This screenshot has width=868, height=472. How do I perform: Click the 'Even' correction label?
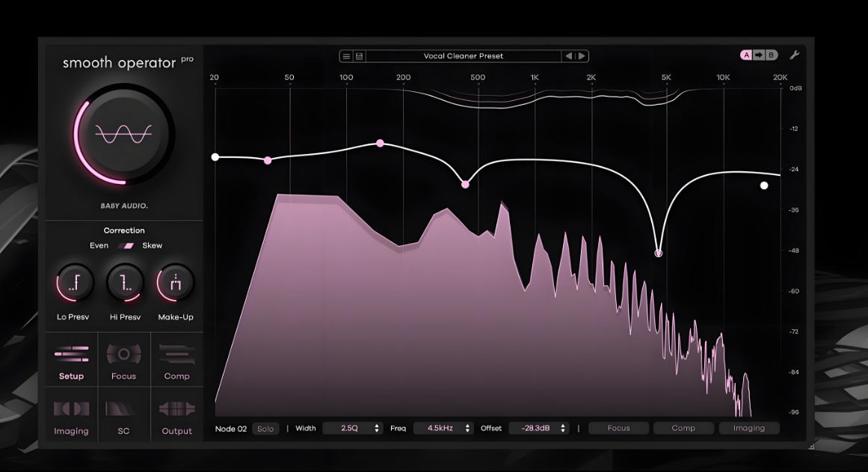(99, 245)
